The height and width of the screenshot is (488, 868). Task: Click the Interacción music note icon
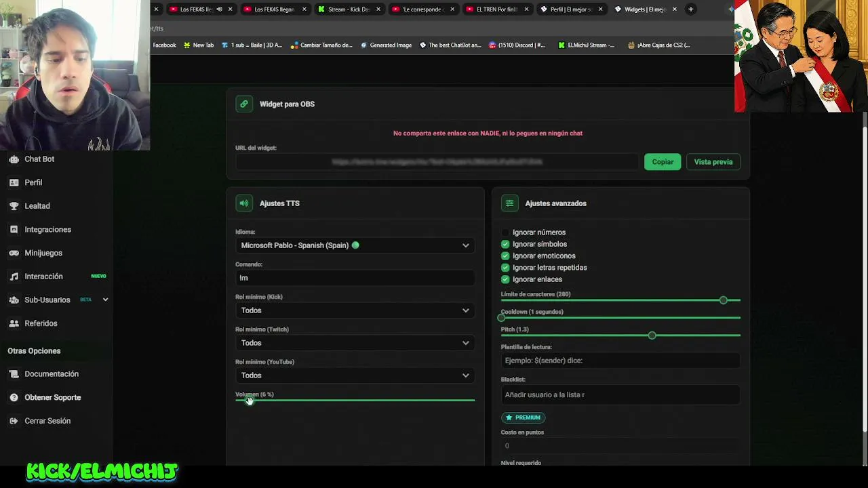(14, 277)
